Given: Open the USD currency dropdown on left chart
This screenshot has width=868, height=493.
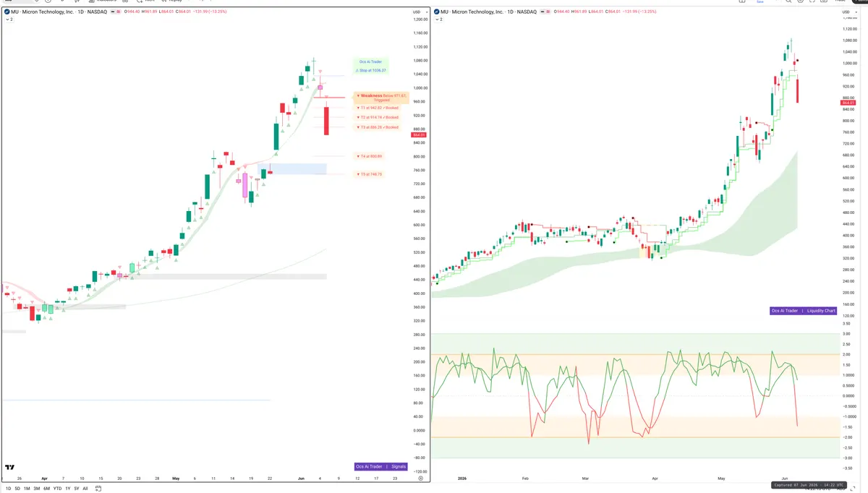Looking at the screenshot, I should point(419,12).
